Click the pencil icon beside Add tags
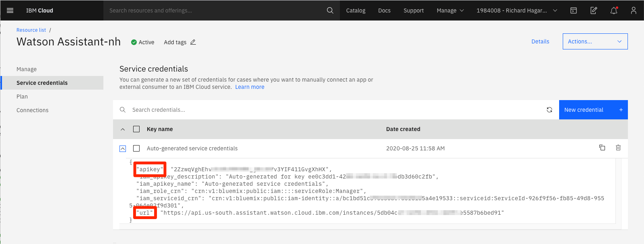 193,42
